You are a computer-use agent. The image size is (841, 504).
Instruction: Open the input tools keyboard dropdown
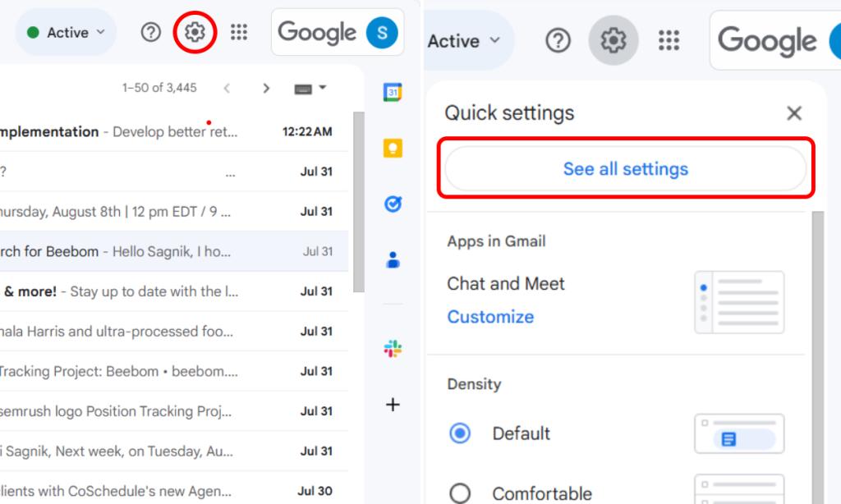310,88
